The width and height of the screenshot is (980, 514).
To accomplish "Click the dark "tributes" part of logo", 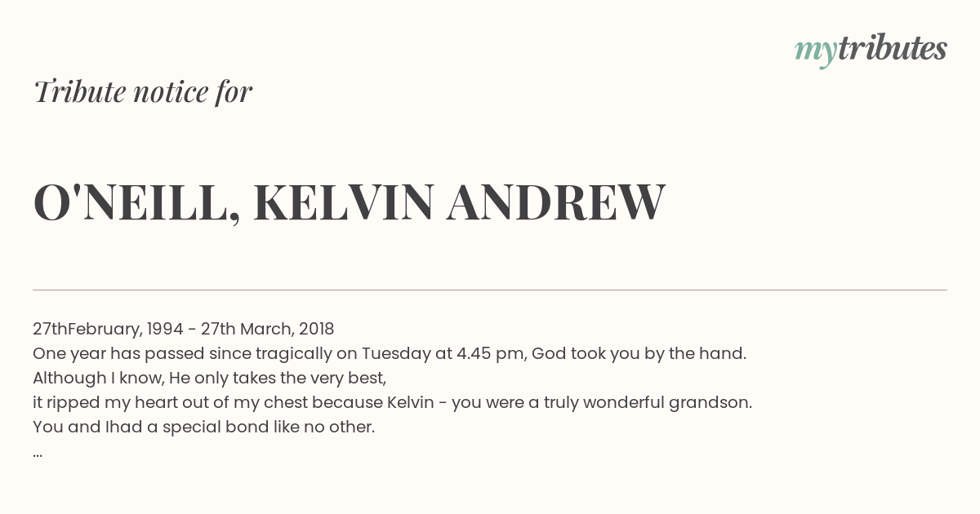I will (893, 49).
